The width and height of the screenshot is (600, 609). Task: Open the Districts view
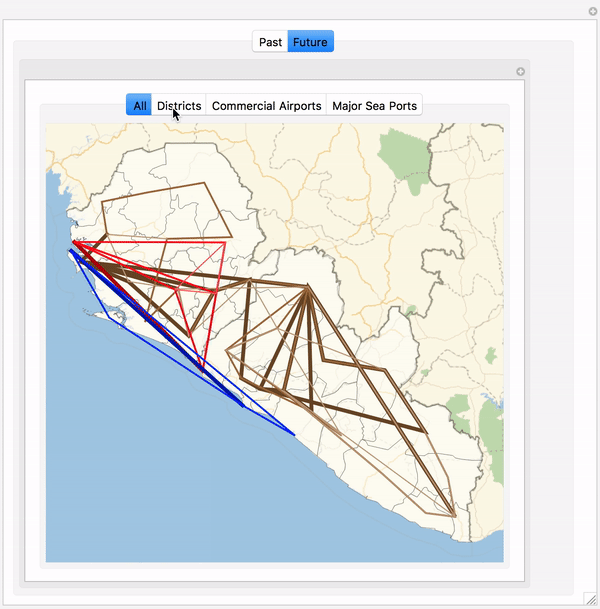179,105
